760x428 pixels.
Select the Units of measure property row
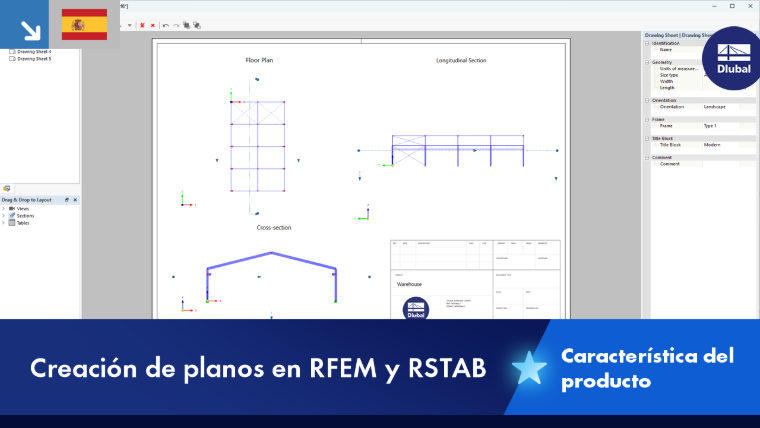[x=679, y=69]
